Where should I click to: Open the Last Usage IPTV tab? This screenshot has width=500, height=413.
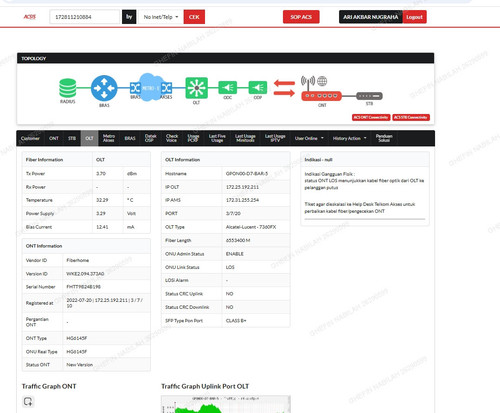(x=275, y=138)
